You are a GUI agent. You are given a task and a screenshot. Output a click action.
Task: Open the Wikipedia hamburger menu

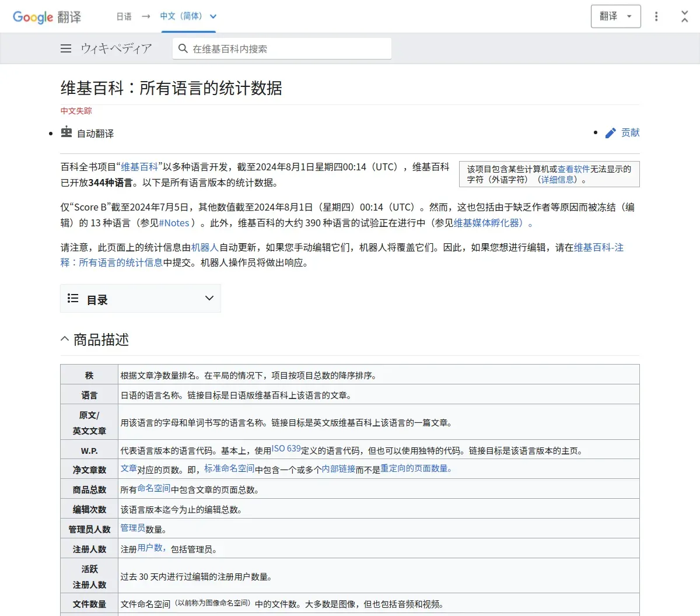[x=66, y=48]
